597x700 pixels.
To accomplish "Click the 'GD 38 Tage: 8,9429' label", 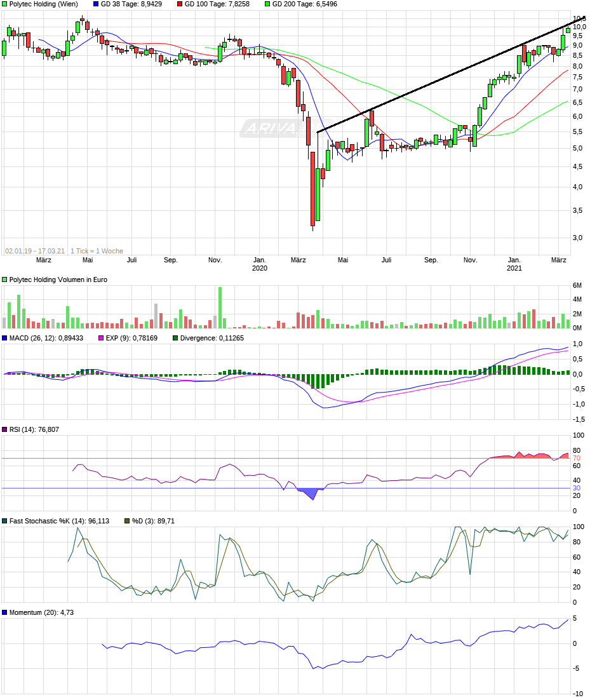I will [131, 4].
